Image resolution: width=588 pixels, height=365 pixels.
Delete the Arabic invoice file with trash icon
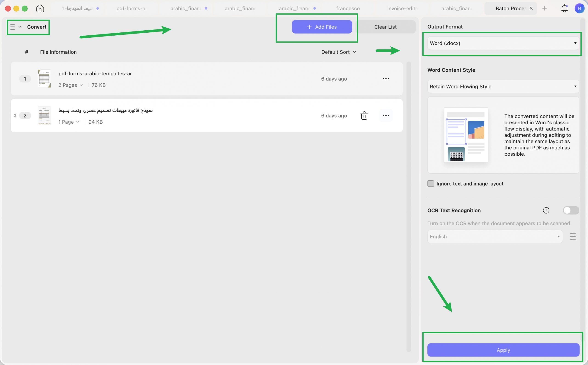pyautogui.click(x=364, y=116)
